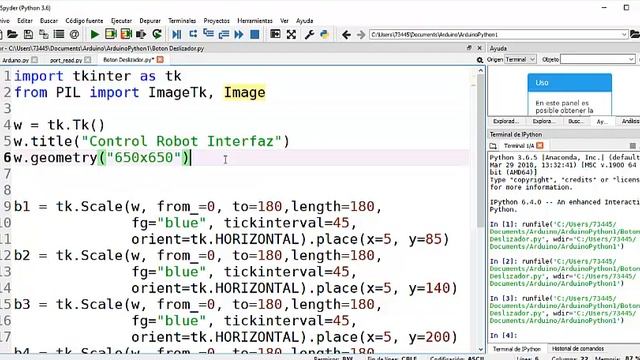Run the current cell icon
This screenshot has width=640, height=360.
tap(111, 35)
